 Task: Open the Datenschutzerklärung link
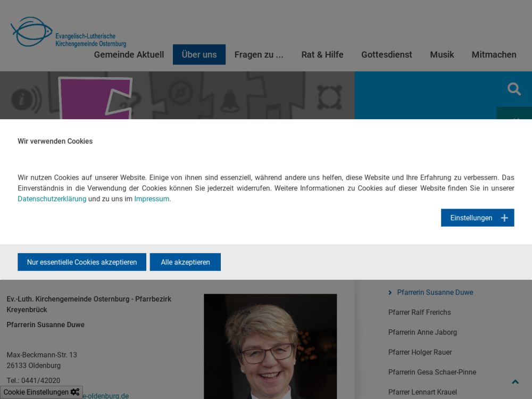pos(52,199)
